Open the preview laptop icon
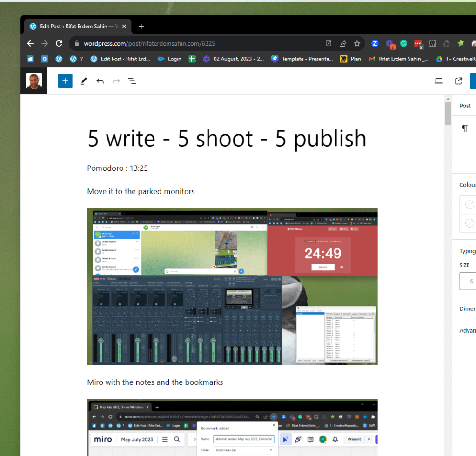Screen dimensions: 476x456 [x=439, y=81]
